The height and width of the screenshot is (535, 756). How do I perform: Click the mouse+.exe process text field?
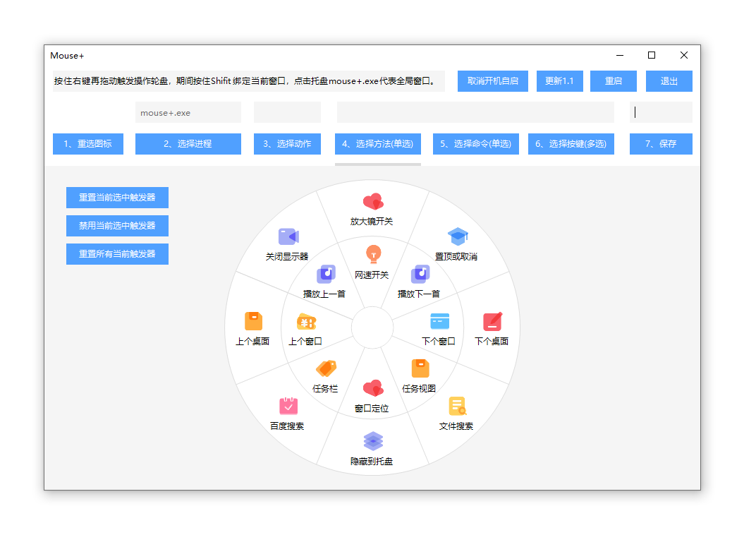[x=188, y=113]
